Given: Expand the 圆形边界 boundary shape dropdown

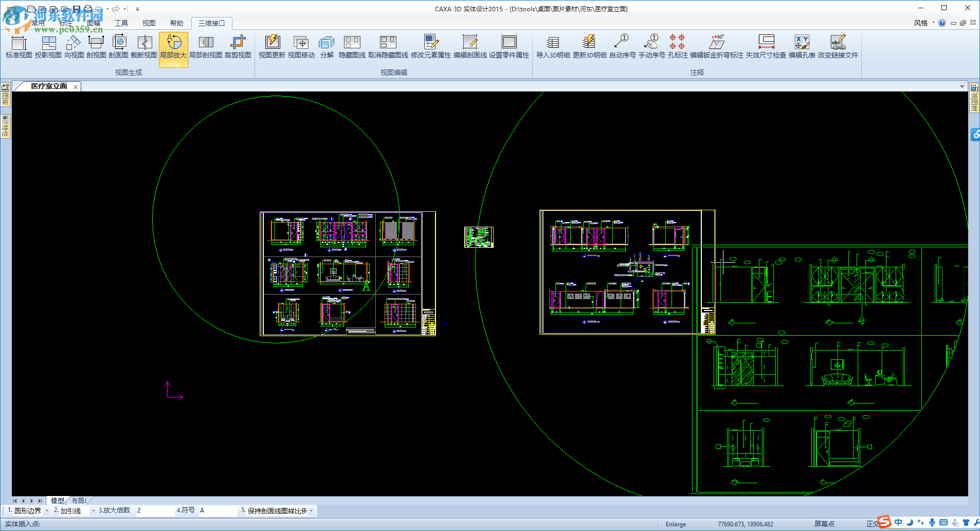Looking at the screenshot, I should click(47, 511).
